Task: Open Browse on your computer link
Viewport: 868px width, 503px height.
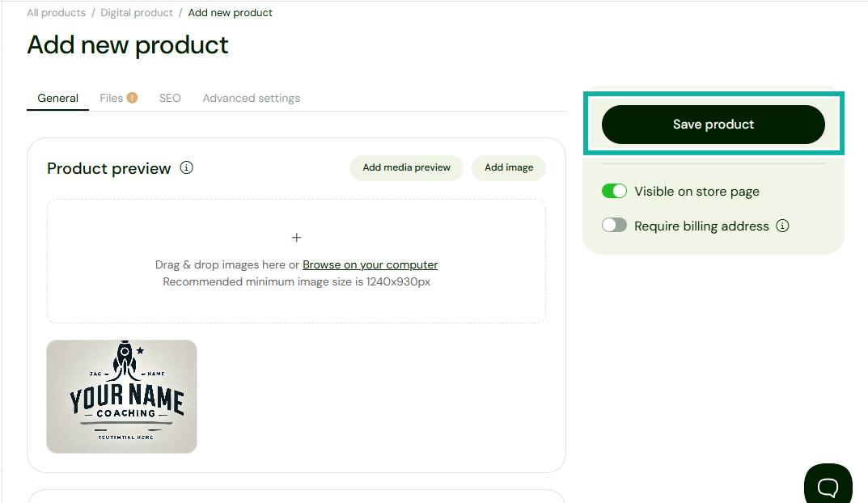Action: click(x=370, y=264)
